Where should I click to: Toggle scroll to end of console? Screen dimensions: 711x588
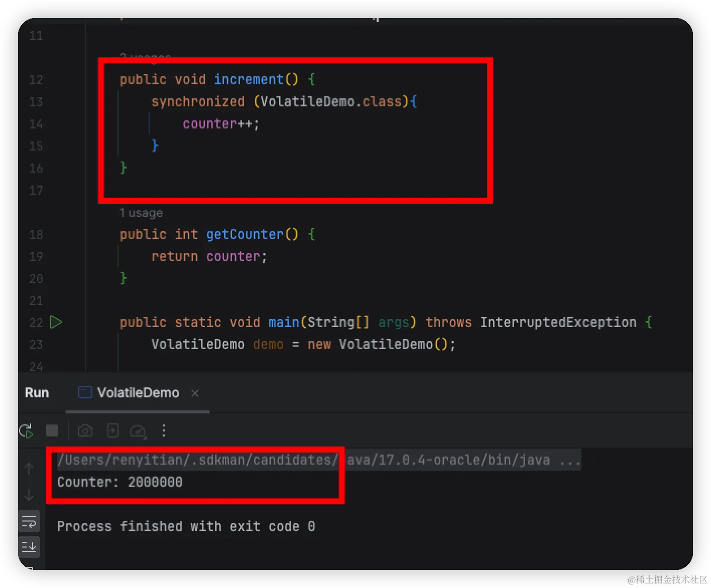coord(29,546)
